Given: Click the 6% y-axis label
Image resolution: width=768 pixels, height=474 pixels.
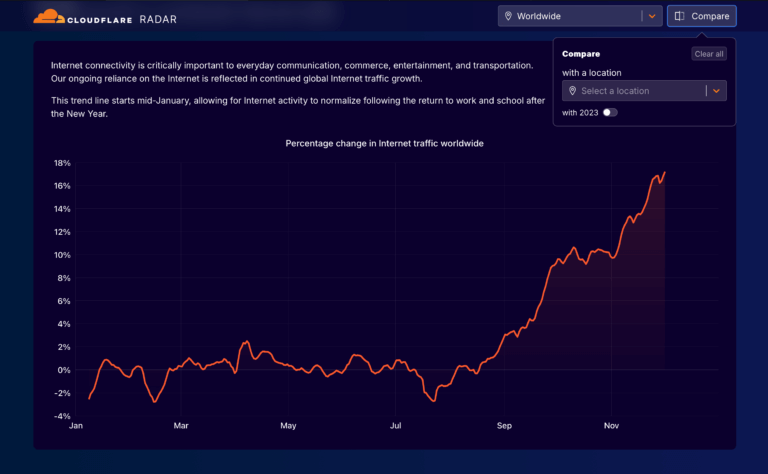Looking at the screenshot, I should click(x=64, y=301).
